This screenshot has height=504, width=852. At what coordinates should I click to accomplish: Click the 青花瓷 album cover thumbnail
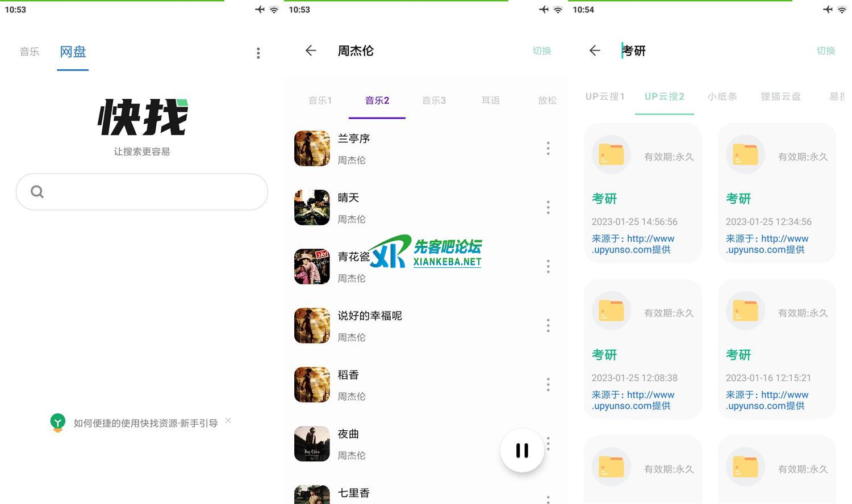[x=312, y=267]
